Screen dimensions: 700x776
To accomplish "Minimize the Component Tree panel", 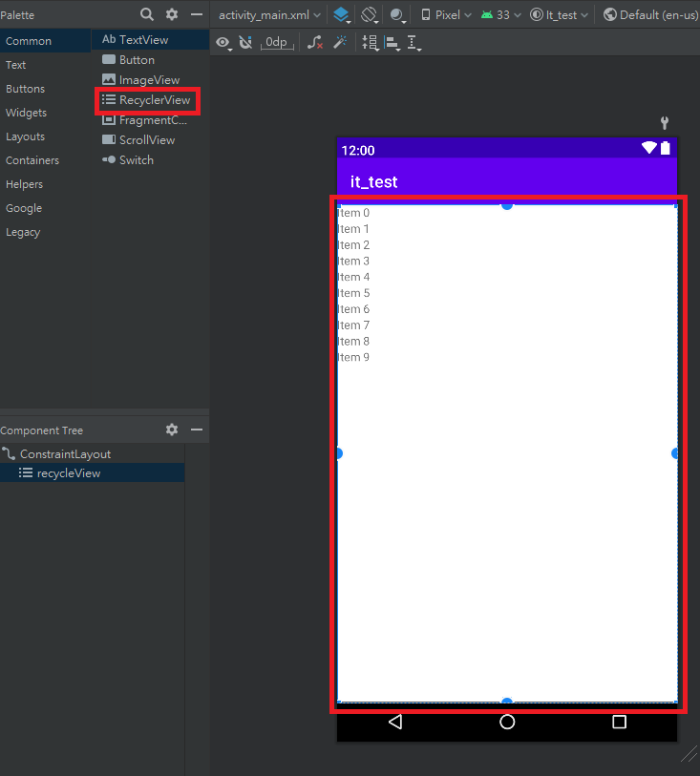I will [x=197, y=430].
